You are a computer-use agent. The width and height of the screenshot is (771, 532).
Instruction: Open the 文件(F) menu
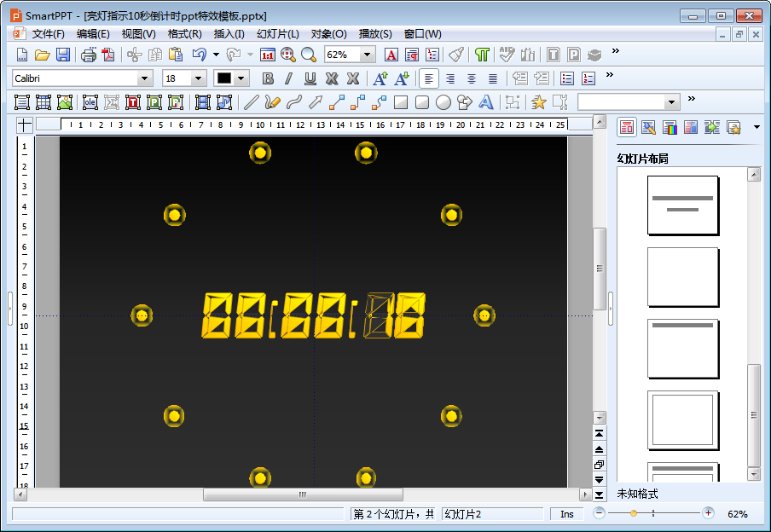(x=48, y=34)
